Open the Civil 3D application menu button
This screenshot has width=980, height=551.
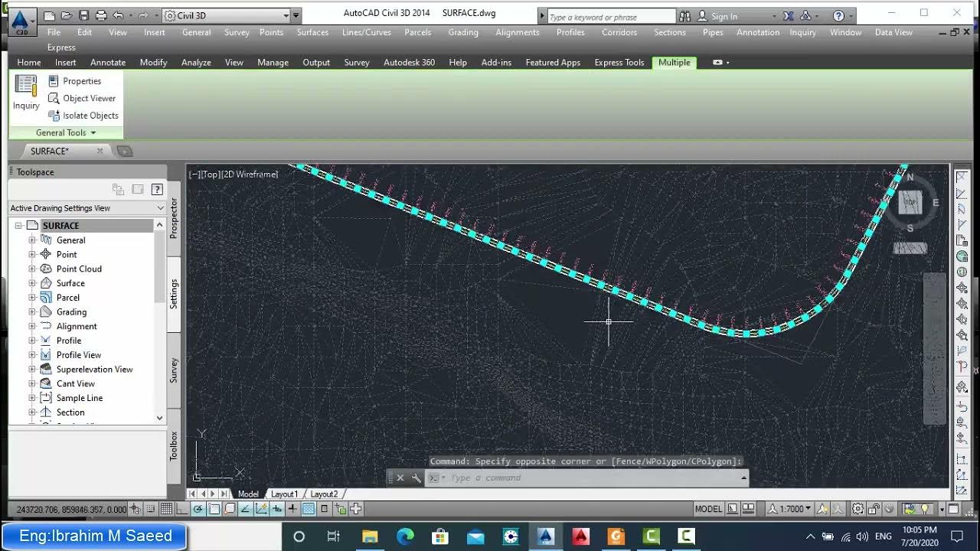coord(22,21)
